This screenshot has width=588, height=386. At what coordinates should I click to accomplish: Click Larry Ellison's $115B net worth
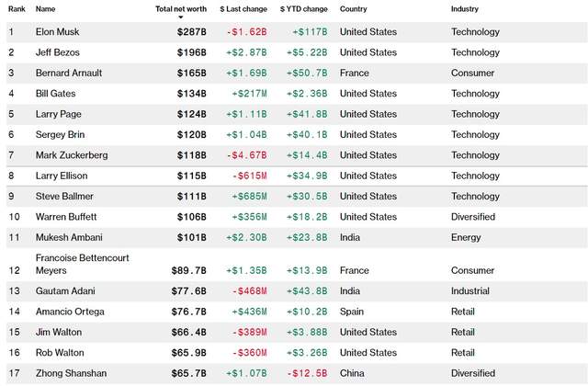(192, 176)
